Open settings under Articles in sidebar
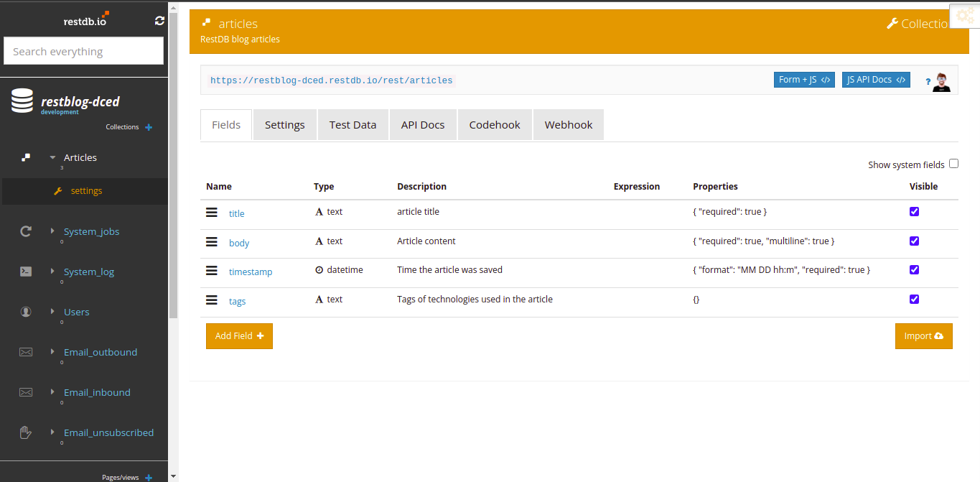The width and height of the screenshot is (980, 482). point(86,191)
